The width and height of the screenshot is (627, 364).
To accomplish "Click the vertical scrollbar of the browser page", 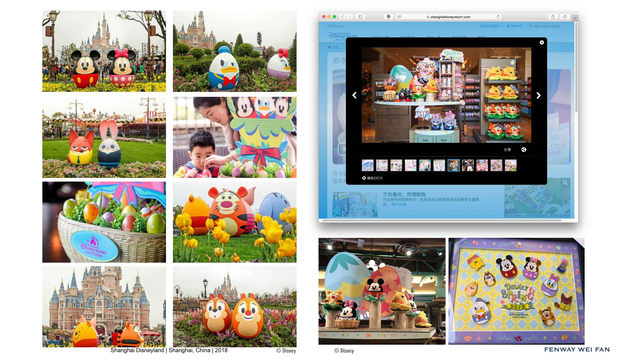I will click(x=576, y=67).
